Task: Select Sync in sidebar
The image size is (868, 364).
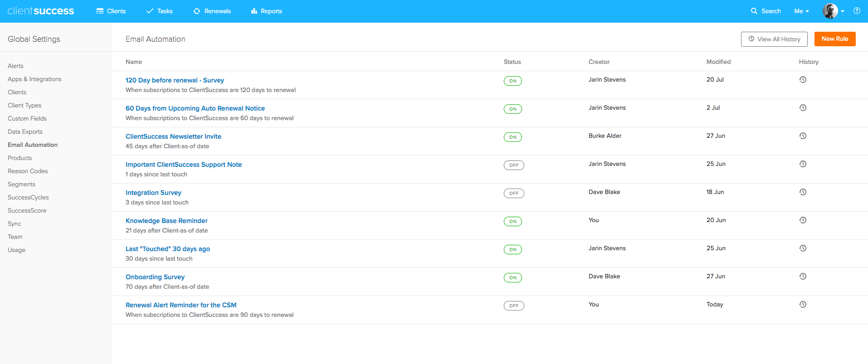Action: 15,223
